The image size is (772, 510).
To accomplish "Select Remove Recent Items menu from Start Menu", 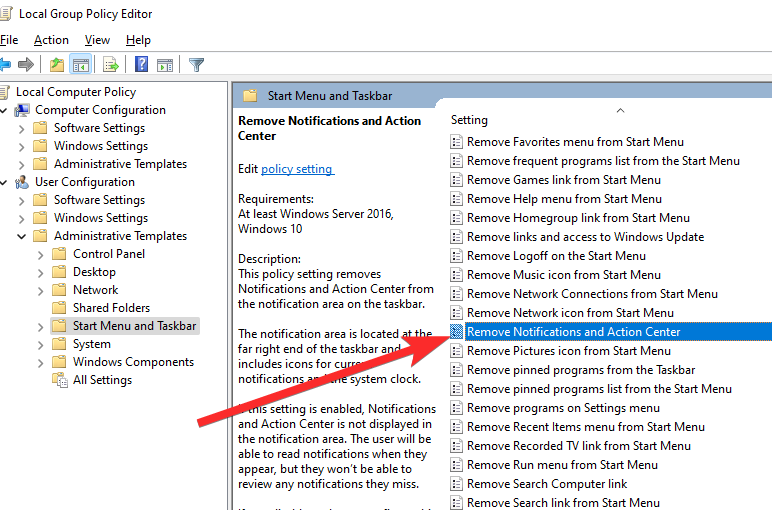I will 586,427.
